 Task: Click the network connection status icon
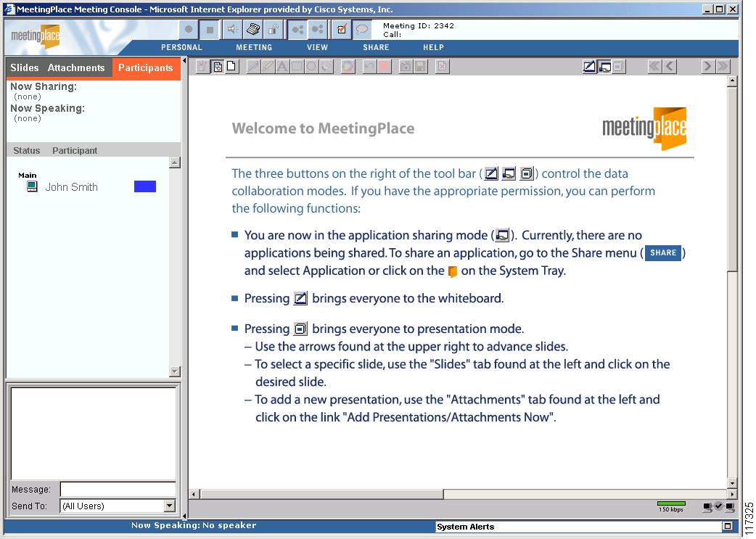click(718, 506)
